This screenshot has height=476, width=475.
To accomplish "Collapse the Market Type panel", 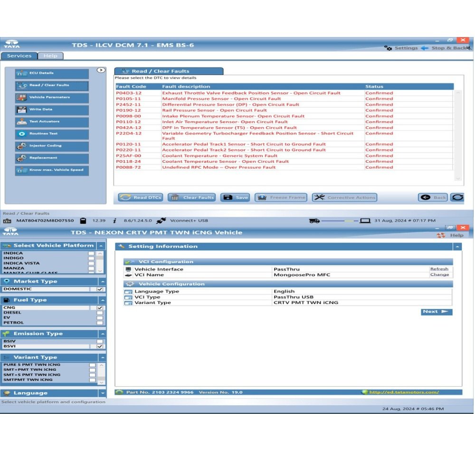I will click(x=103, y=282).
